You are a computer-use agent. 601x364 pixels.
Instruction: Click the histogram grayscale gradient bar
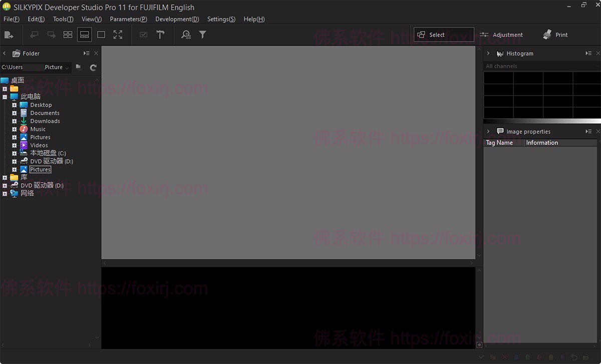click(542, 121)
